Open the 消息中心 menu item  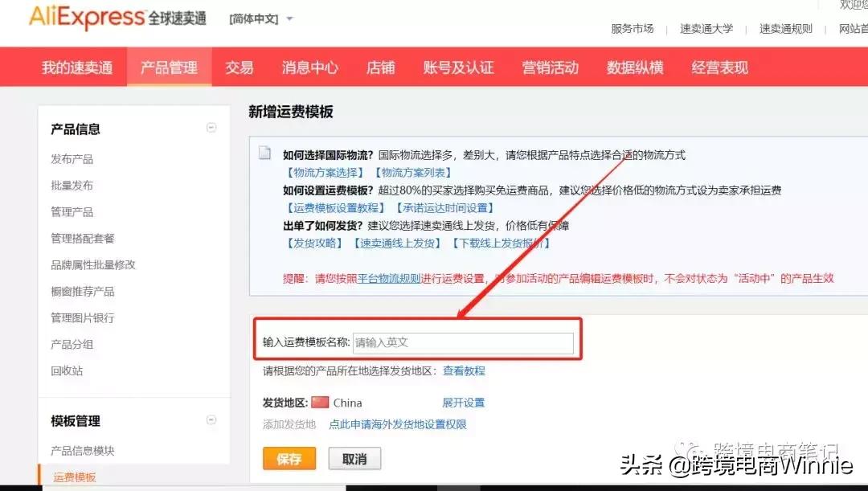tap(309, 67)
